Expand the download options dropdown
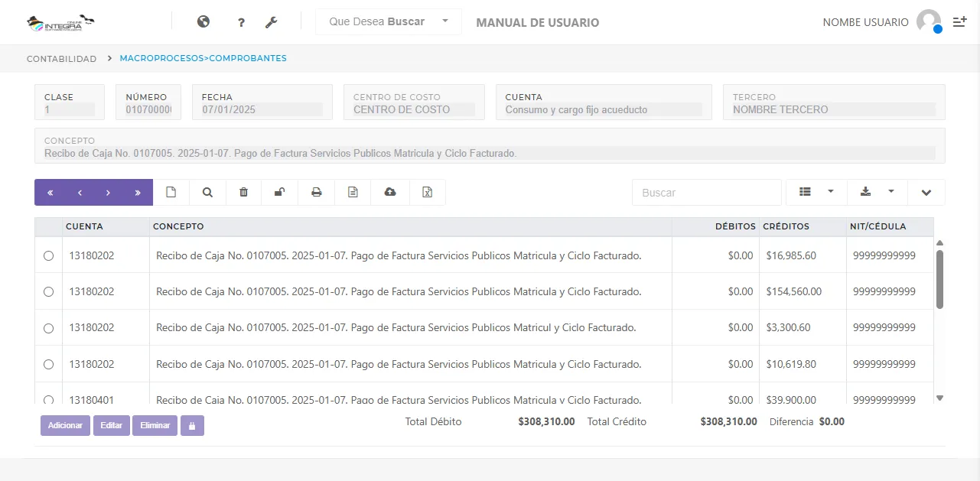The width and height of the screenshot is (980, 481). tap(877, 193)
